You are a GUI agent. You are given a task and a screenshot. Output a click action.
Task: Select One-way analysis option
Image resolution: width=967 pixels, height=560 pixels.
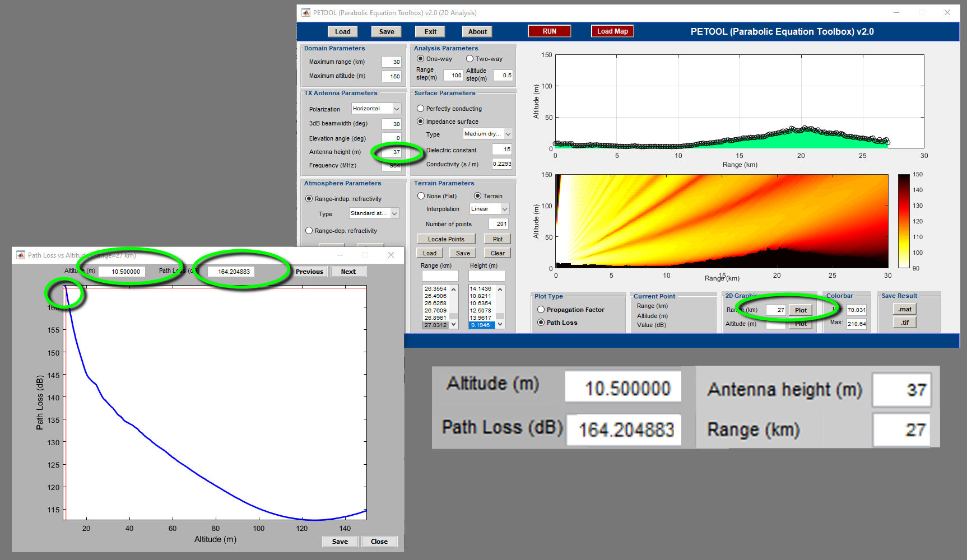click(x=420, y=59)
